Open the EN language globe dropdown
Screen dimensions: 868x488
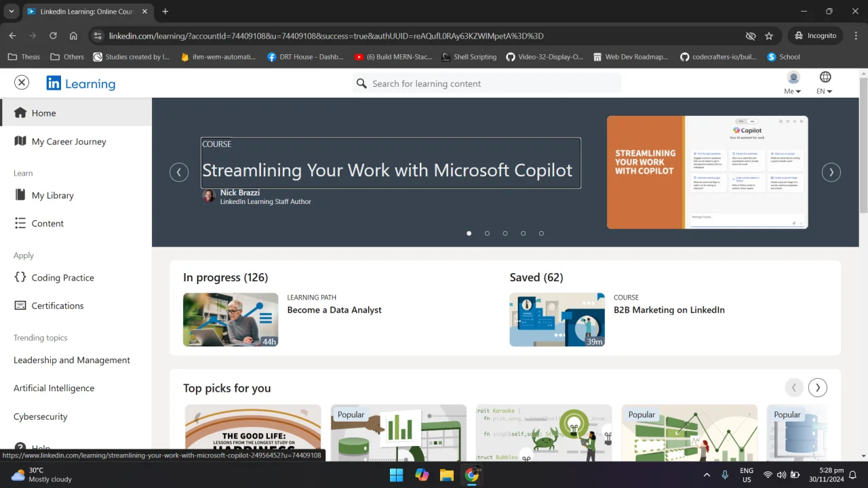tap(825, 83)
